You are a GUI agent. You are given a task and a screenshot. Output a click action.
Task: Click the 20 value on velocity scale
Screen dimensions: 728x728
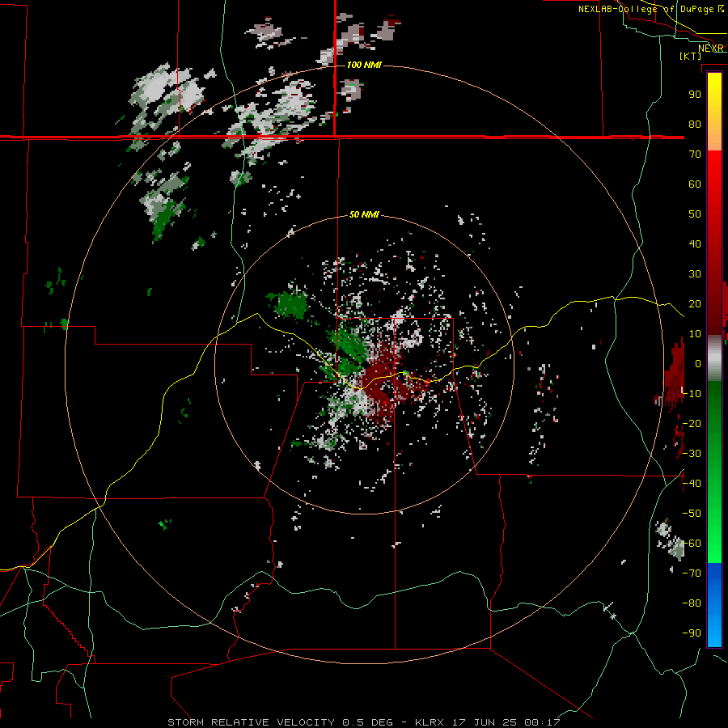click(695, 304)
